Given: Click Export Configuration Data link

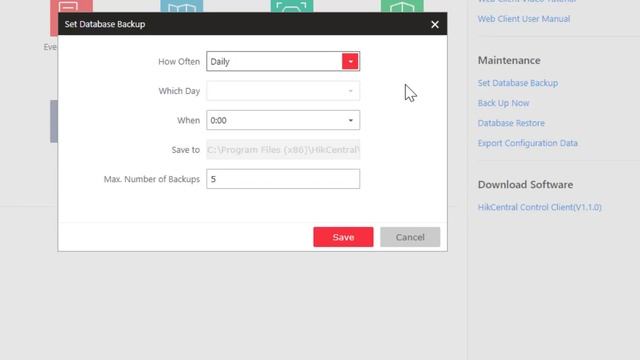Looking at the screenshot, I should tap(527, 143).
